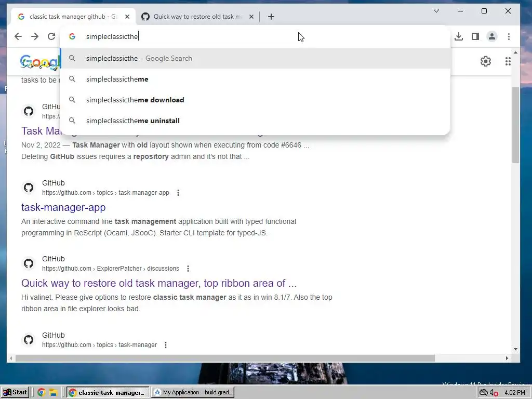The height and width of the screenshot is (399, 532).
Task: Open more options for task-manager-app result
Action: pyautogui.click(x=178, y=193)
